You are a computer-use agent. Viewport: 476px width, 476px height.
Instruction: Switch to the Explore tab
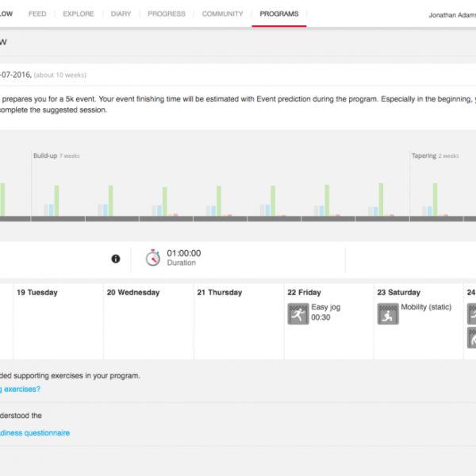(x=79, y=14)
